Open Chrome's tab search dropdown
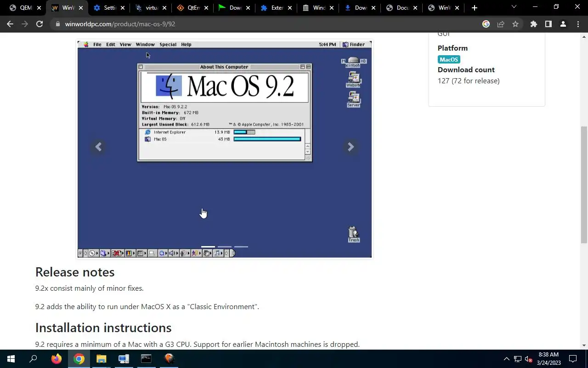 (x=514, y=7)
